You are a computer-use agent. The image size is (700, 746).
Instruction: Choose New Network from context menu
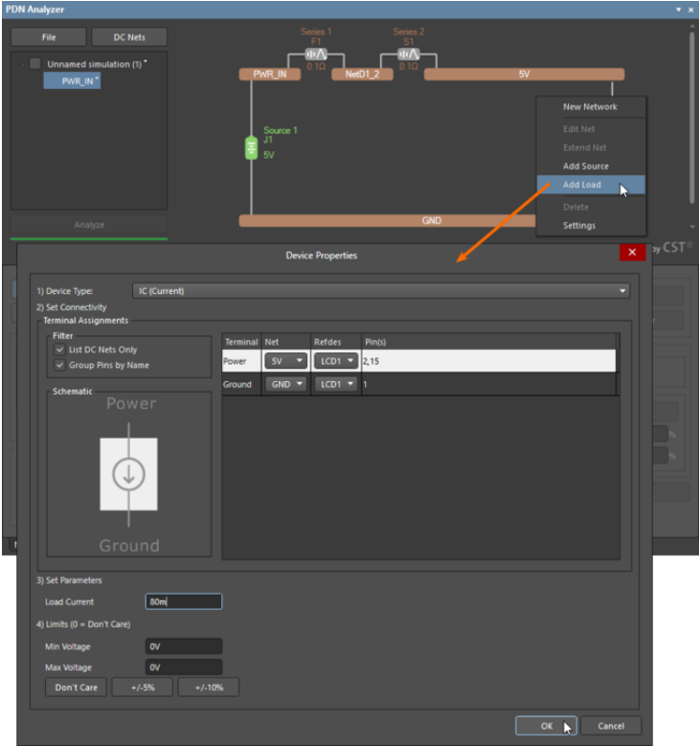coord(590,106)
